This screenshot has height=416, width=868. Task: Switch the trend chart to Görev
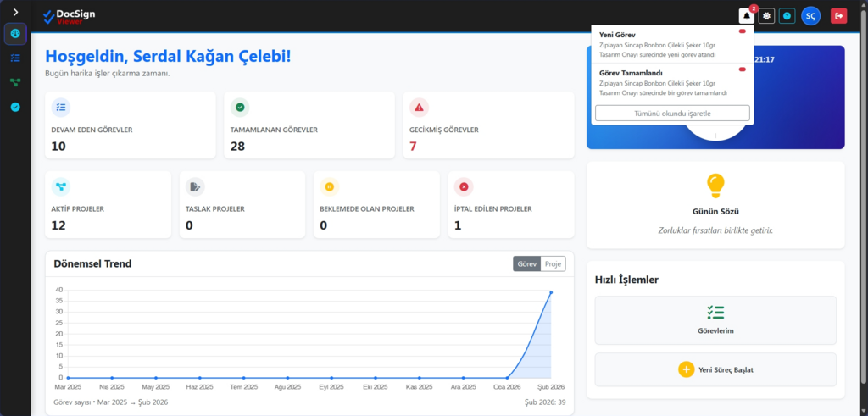[526, 264]
